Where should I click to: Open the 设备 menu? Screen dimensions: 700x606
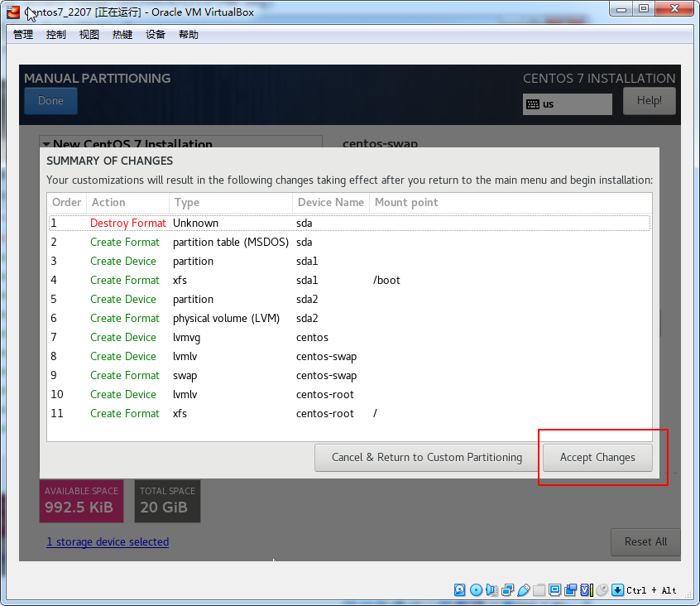tap(156, 35)
